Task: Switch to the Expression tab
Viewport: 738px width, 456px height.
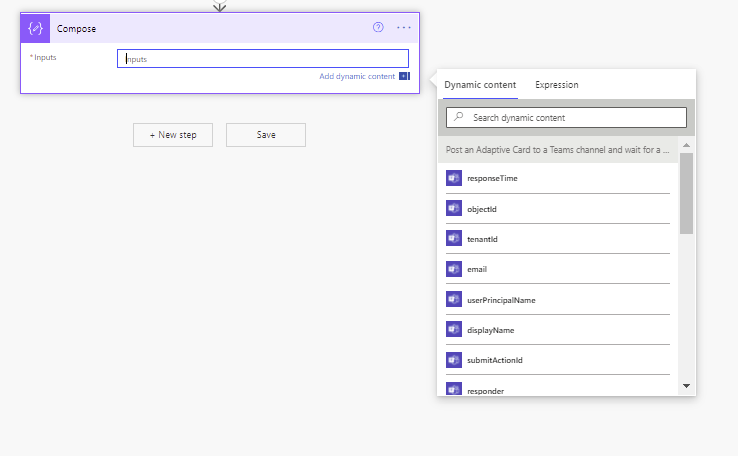Action: click(557, 85)
